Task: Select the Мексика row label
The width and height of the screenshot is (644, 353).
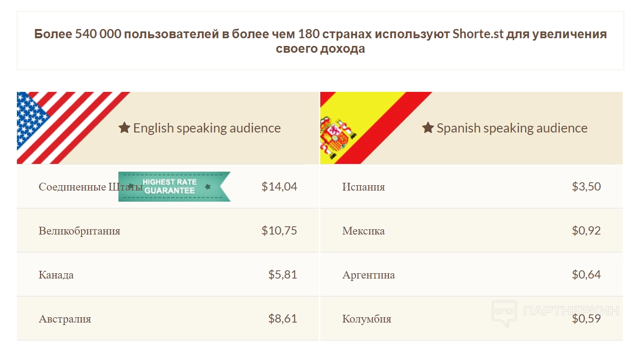Action: coord(363,231)
